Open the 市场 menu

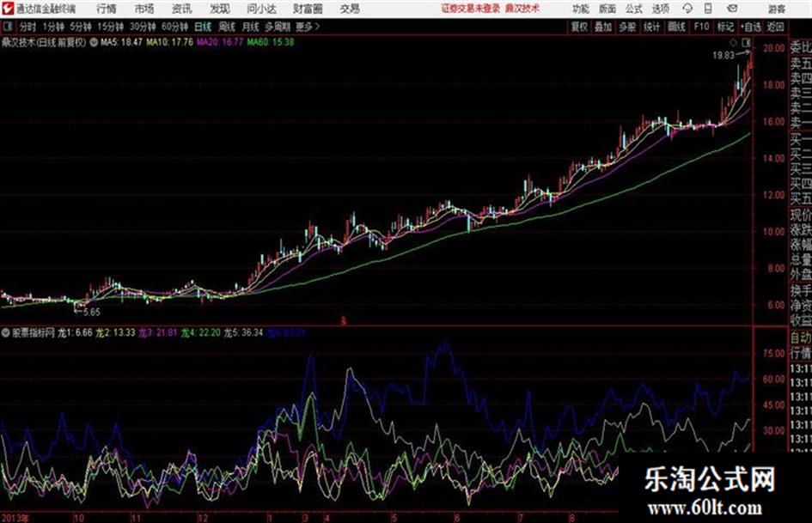pyautogui.click(x=144, y=9)
